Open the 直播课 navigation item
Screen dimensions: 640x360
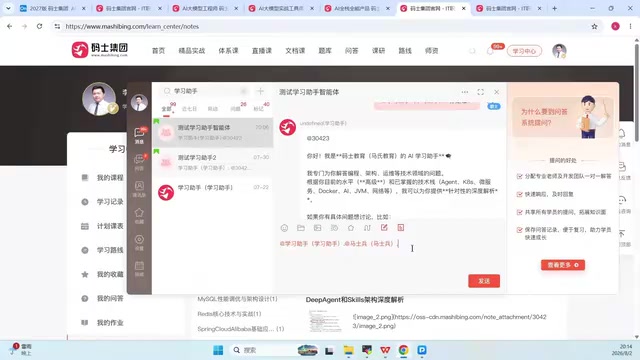point(262,51)
